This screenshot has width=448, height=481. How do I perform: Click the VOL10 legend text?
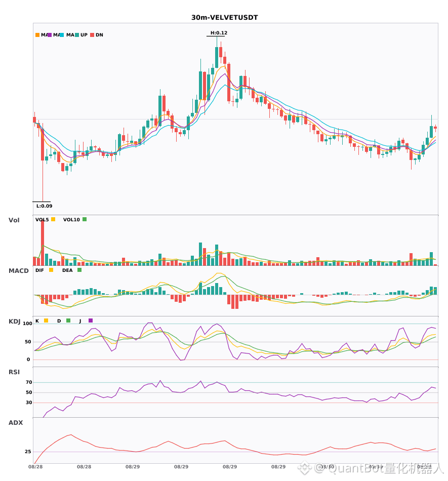(71, 220)
